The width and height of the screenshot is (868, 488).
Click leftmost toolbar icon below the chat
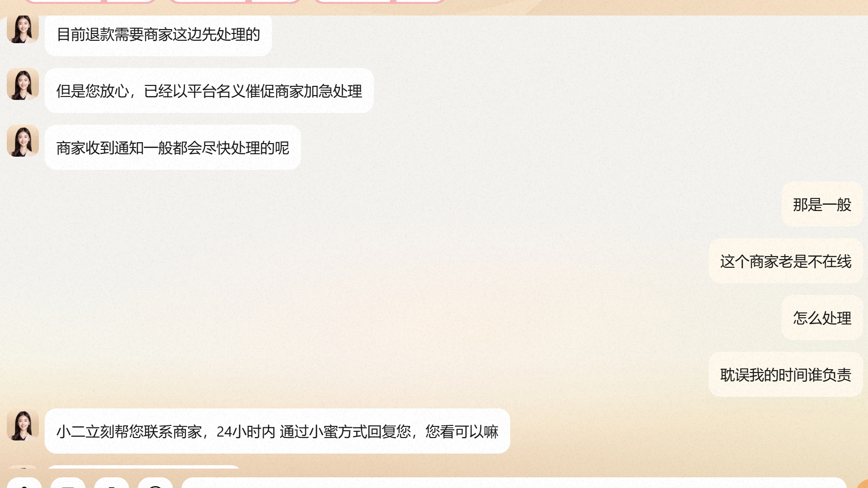pos(24,483)
